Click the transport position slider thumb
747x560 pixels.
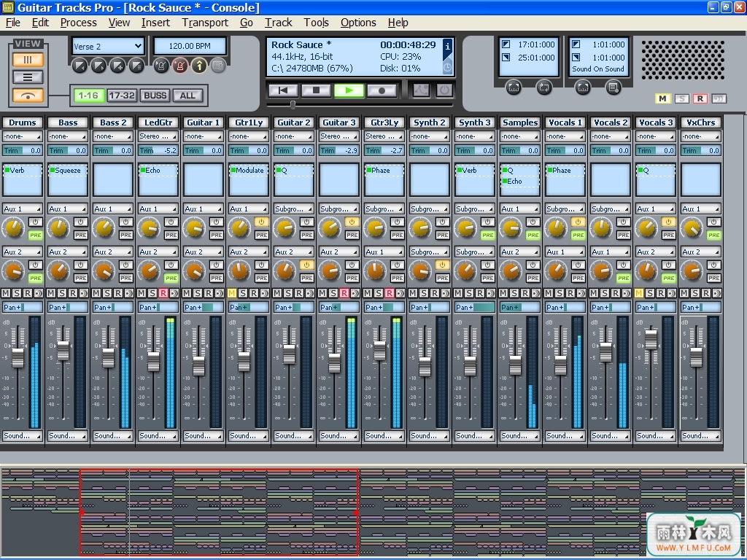[x=293, y=104]
